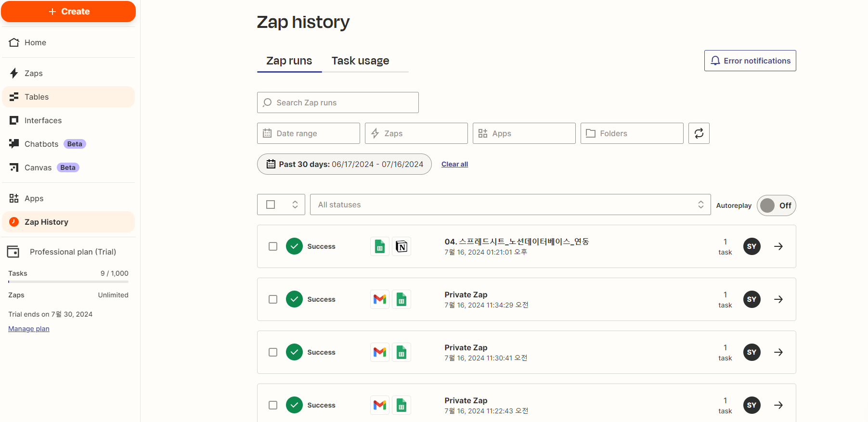The image size is (868, 422).
Task: Check the 11:22:43 Private Zap checkbox
Action: pos(273,405)
